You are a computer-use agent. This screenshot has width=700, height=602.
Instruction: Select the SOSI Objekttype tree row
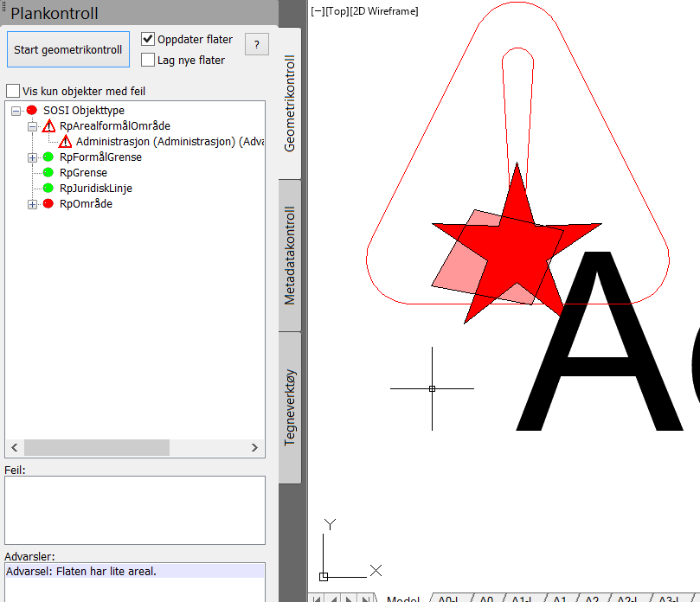(83, 110)
